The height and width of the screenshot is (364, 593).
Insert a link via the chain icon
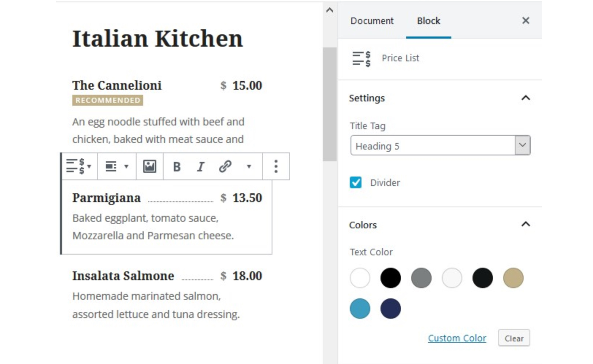225,167
